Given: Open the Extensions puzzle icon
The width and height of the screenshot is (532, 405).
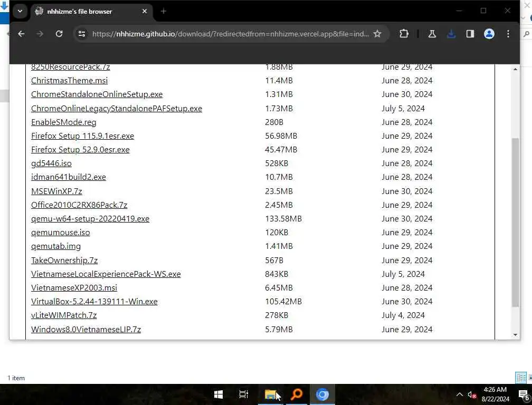Looking at the screenshot, I should [x=404, y=34].
